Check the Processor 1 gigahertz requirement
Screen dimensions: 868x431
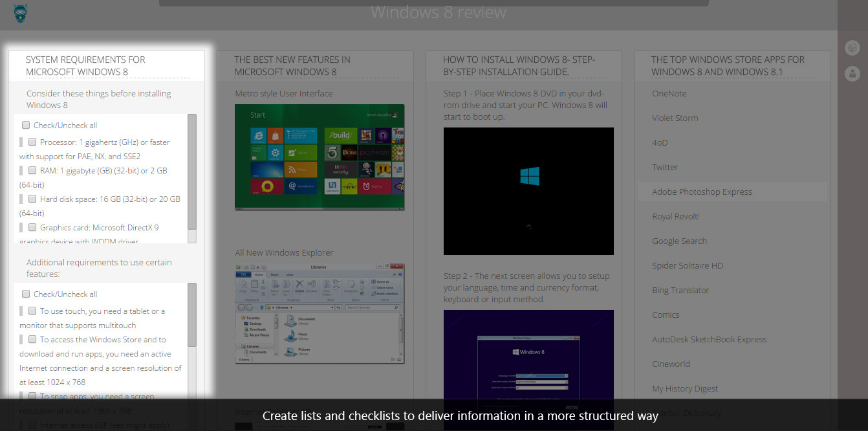tap(32, 142)
